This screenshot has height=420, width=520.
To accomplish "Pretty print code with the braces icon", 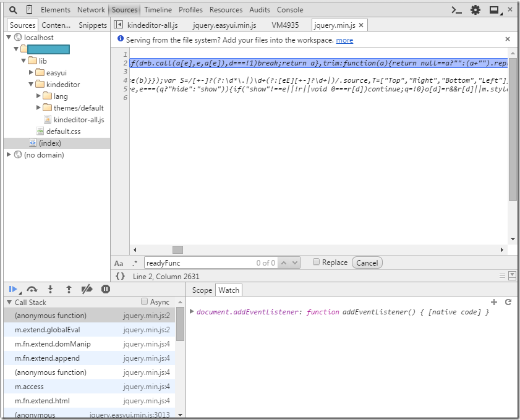I will 121,276.
